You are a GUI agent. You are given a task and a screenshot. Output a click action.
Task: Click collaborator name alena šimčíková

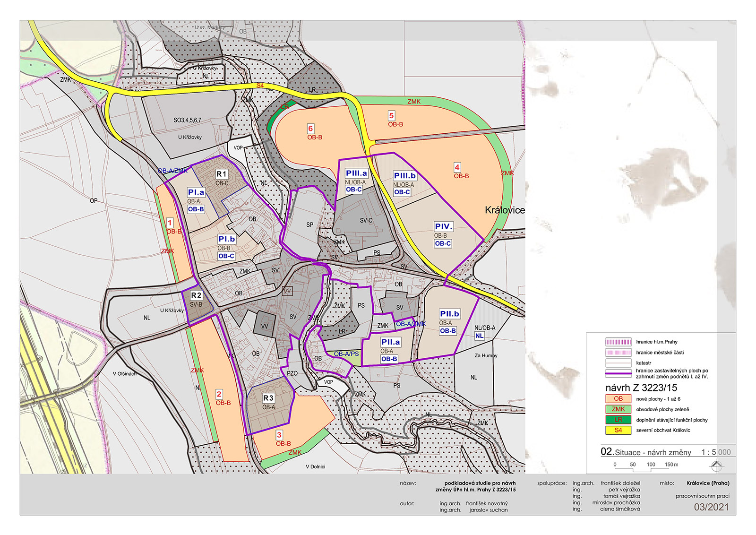620,509
